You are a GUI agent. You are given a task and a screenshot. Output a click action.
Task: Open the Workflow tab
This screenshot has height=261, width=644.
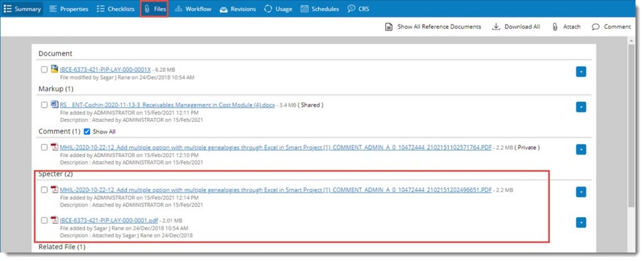192,9
